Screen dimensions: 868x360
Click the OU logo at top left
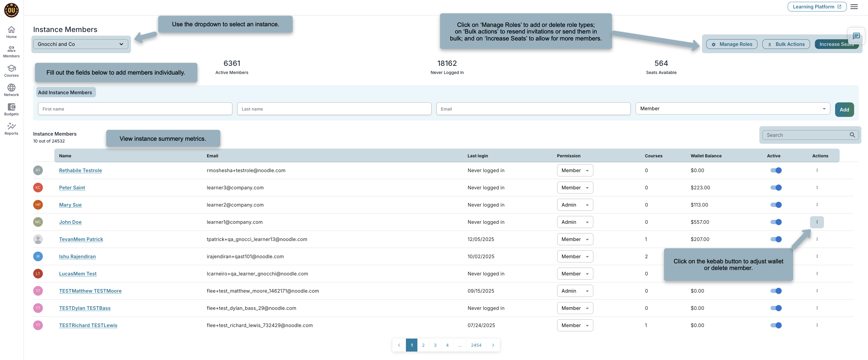pyautogui.click(x=11, y=10)
